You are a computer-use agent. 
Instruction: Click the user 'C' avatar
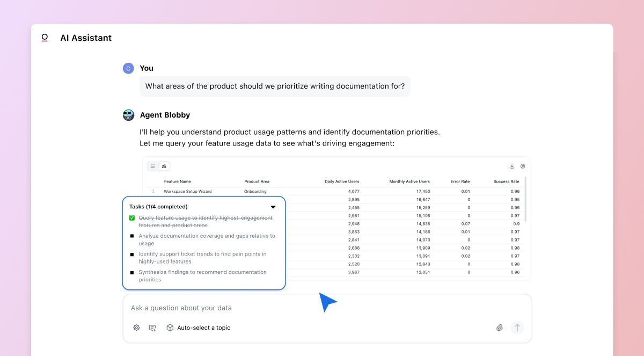(x=128, y=68)
